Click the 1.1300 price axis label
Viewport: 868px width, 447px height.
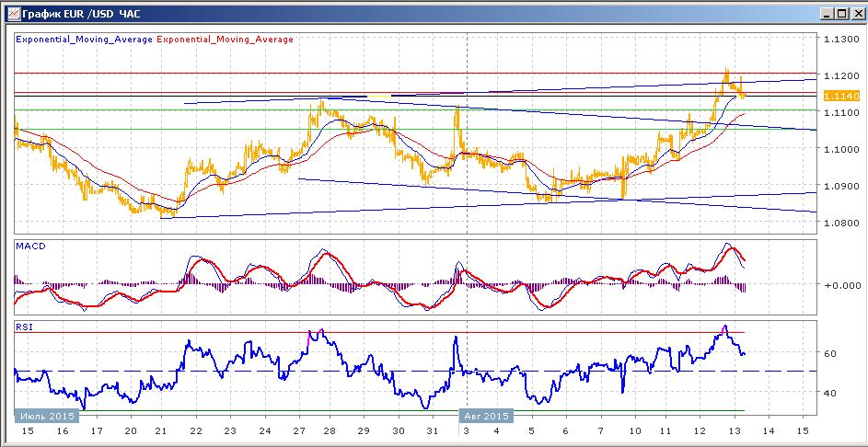(x=841, y=39)
